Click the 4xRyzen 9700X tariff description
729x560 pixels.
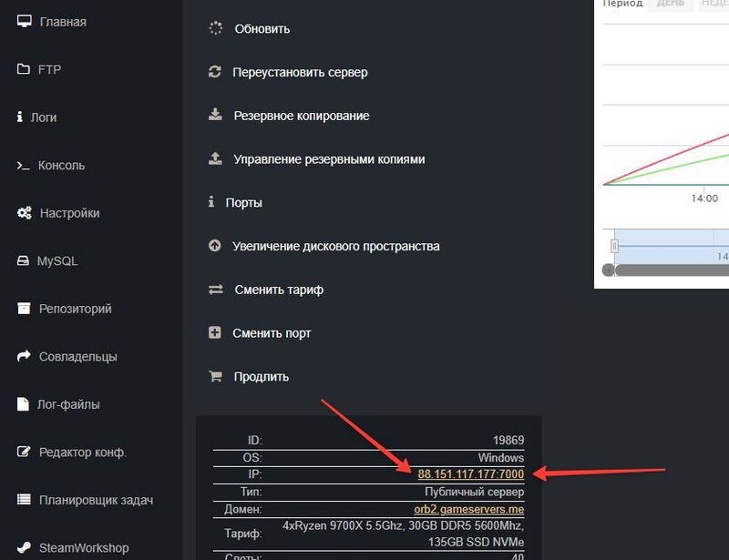tap(403, 534)
